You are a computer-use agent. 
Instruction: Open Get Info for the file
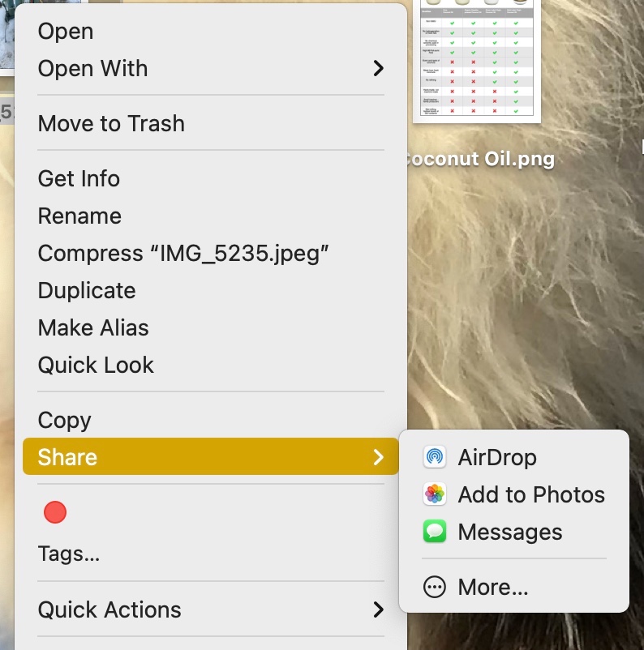point(79,178)
